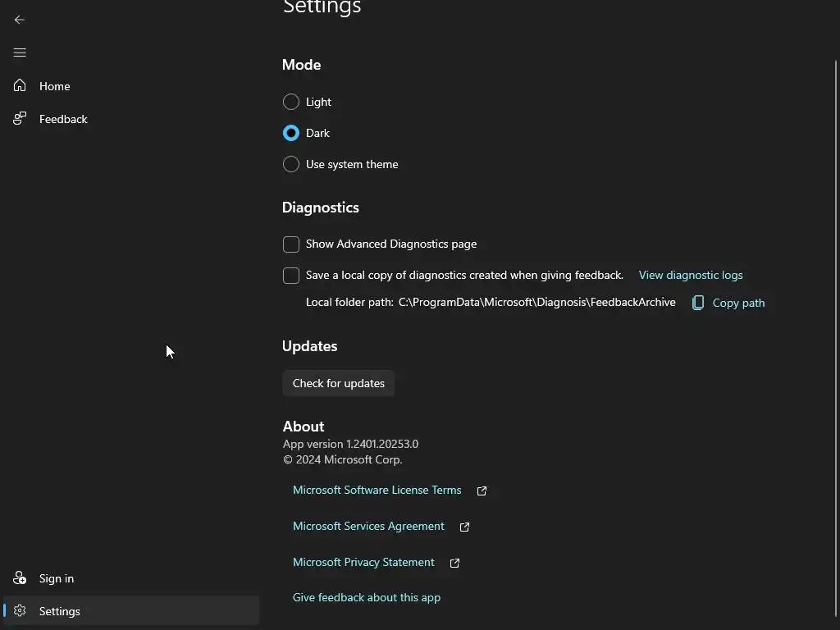Viewport: 840px width, 630px height.
Task: Click external link icon beside License Terms
Action: tap(482, 491)
